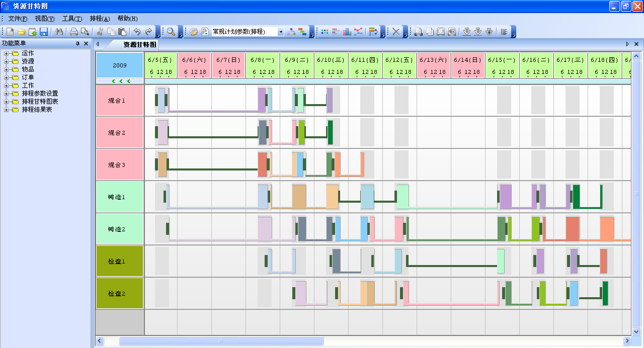Select the 资源甘特图 tab

tap(140, 45)
